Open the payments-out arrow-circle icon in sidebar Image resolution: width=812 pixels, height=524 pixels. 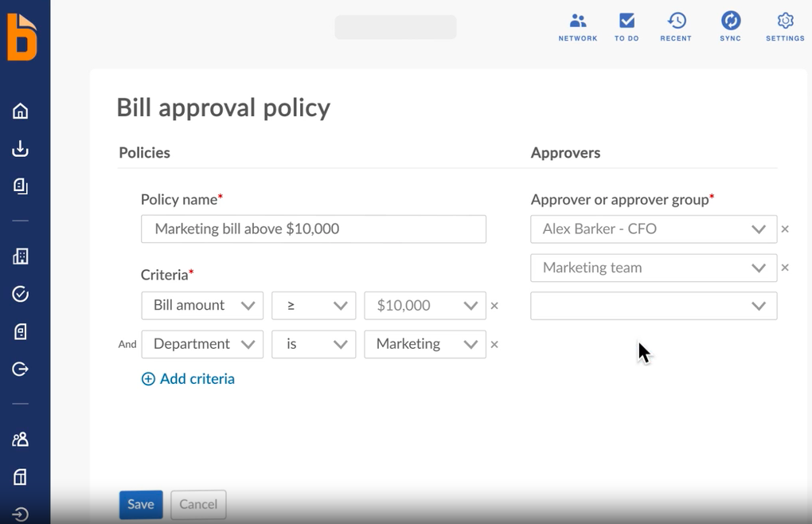[x=20, y=370]
